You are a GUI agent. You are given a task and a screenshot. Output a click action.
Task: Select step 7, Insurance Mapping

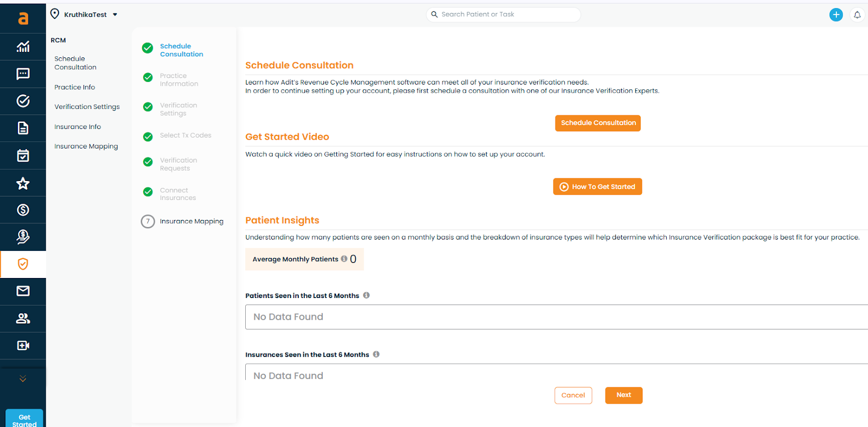coord(191,221)
